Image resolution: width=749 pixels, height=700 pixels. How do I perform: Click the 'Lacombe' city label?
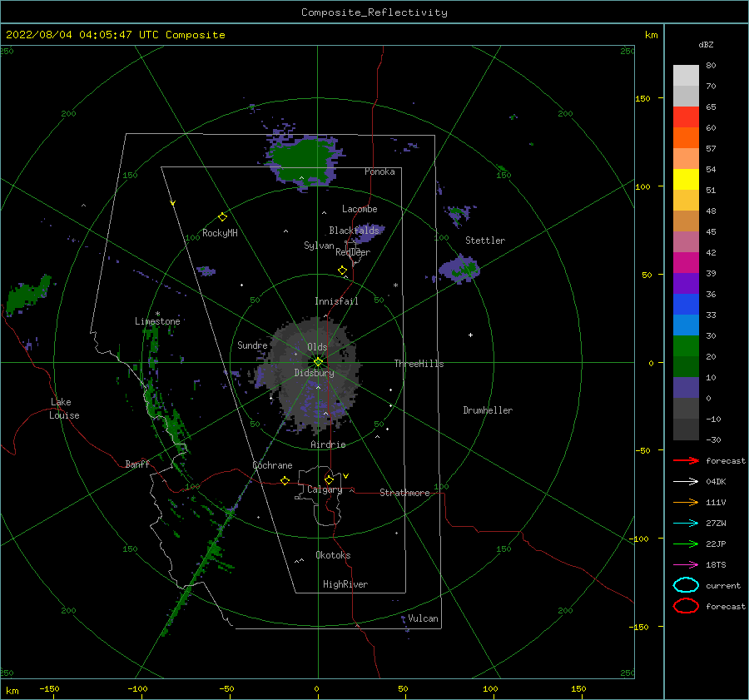pyautogui.click(x=360, y=209)
